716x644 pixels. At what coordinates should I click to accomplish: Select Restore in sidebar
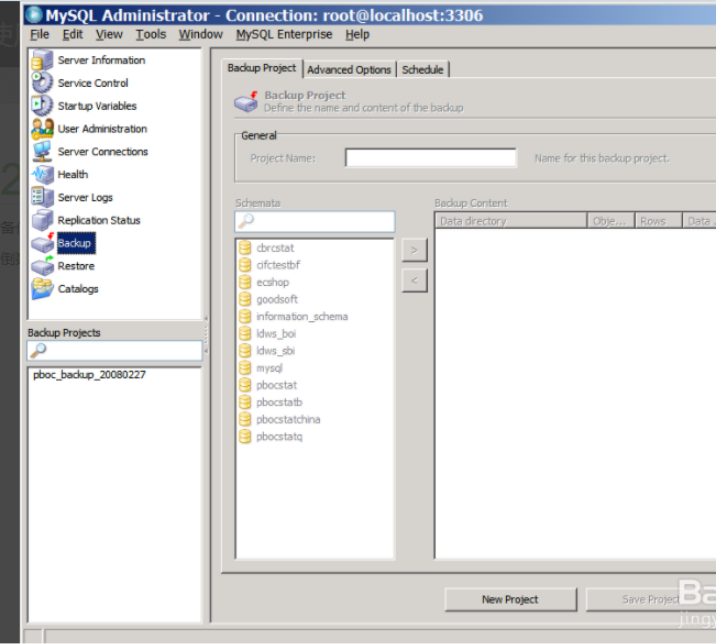click(x=76, y=266)
